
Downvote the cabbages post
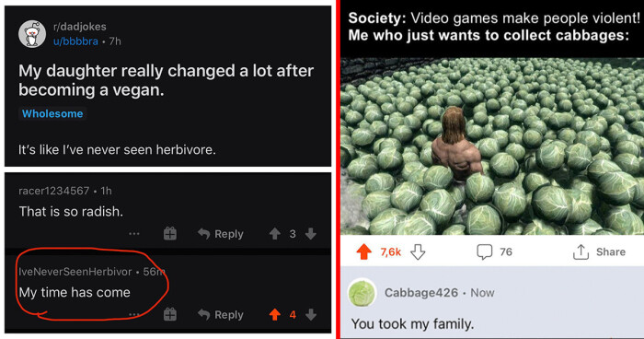pos(418,251)
